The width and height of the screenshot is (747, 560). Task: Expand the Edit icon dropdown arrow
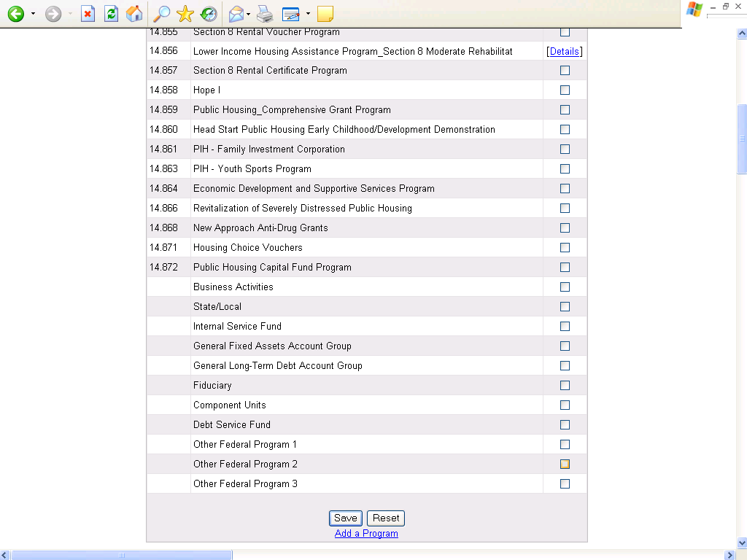pos(308,14)
